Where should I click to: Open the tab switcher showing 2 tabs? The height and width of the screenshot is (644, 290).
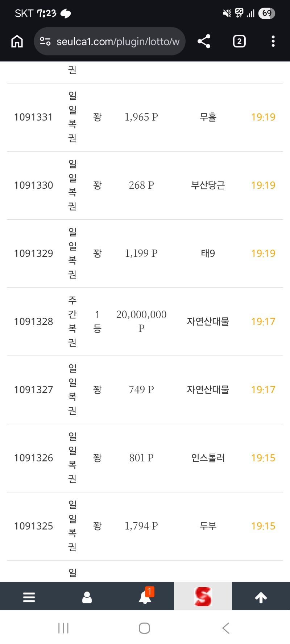(x=239, y=42)
